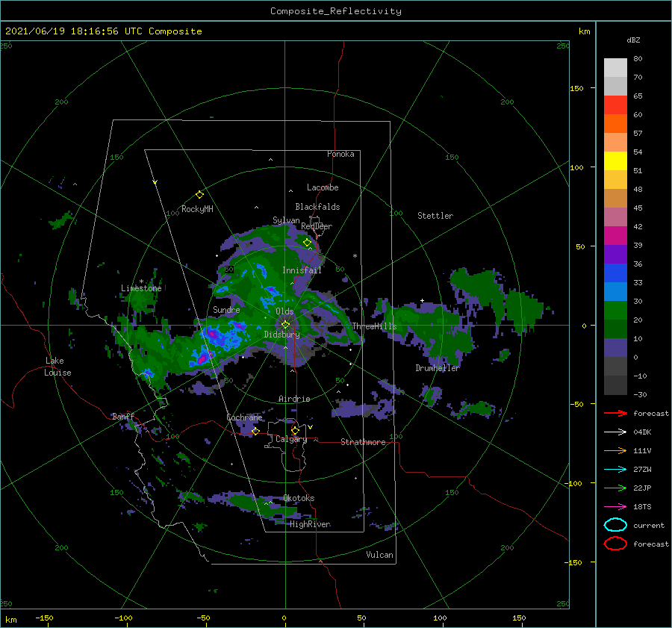Click the cyan 27ZW arrow legend icon
672x628 pixels.
[615, 470]
